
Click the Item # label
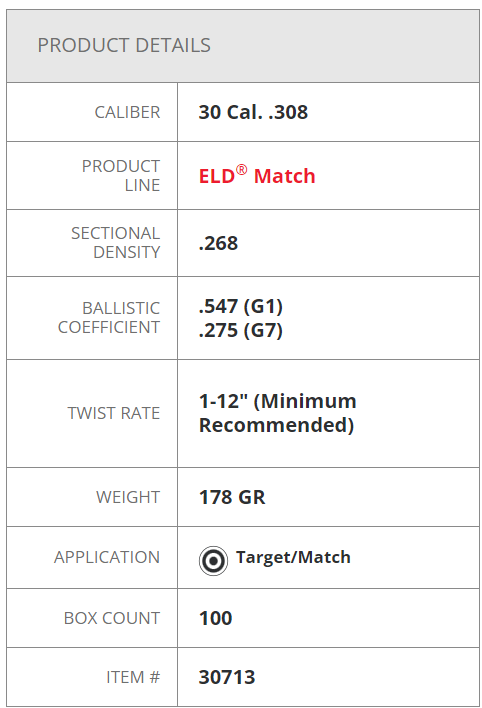(133, 677)
